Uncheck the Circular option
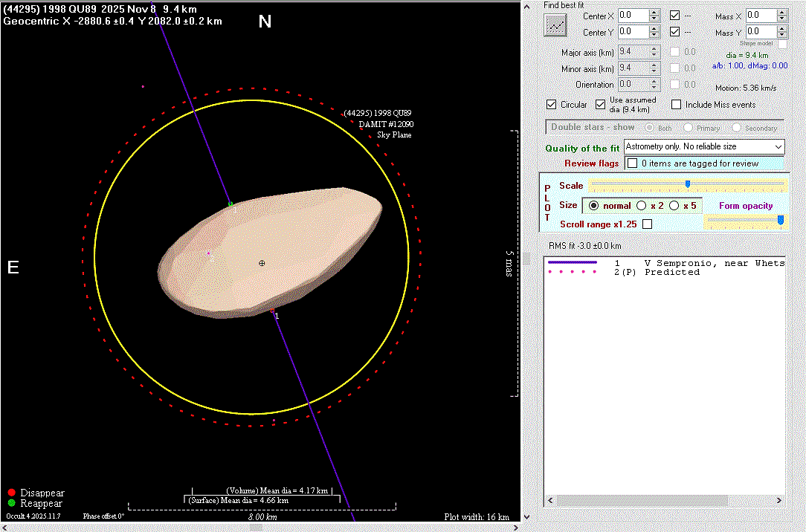Viewport: 806px width, 532px height. (552, 105)
